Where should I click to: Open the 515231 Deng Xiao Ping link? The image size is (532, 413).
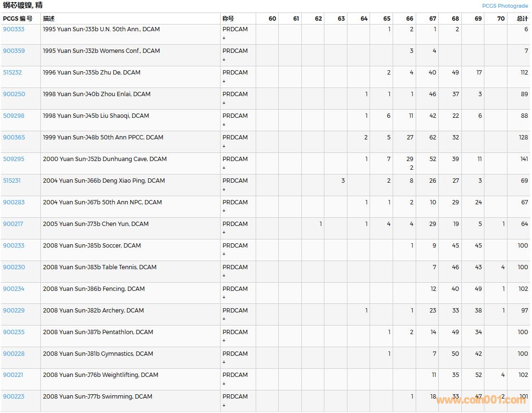pyautogui.click(x=12, y=181)
